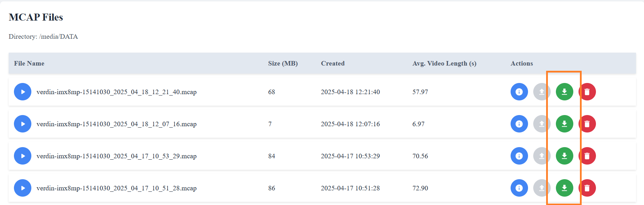Download the 10_51_28 mcap file
The image size is (644, 205).
click(x=565, y=188)
